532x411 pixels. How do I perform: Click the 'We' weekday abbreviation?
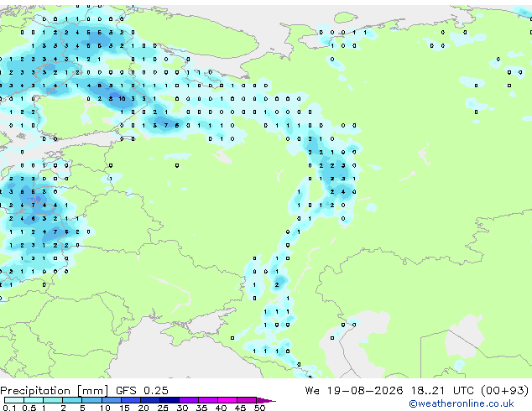click(x=312, y=391)
